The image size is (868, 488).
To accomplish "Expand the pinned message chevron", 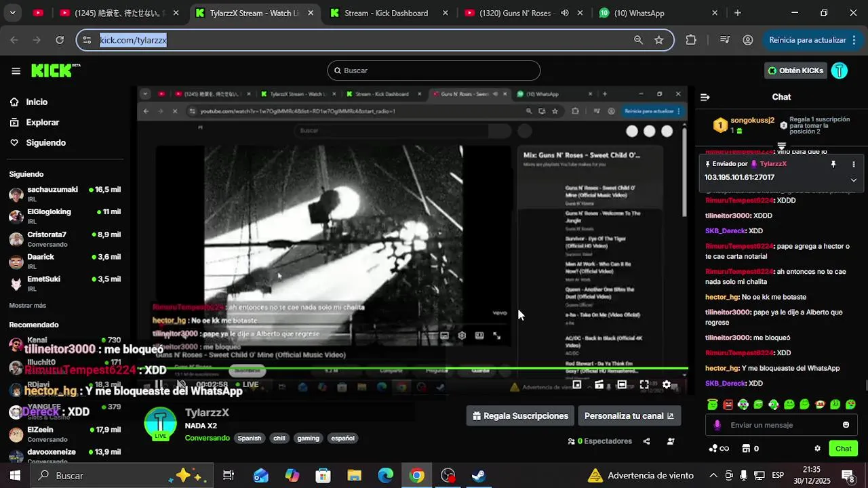I will (x=854, y=180).
